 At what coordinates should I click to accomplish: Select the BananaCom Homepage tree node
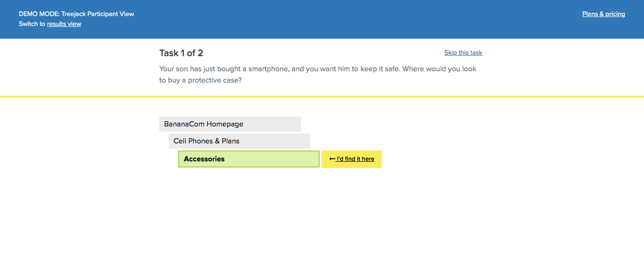click(230, 124)
